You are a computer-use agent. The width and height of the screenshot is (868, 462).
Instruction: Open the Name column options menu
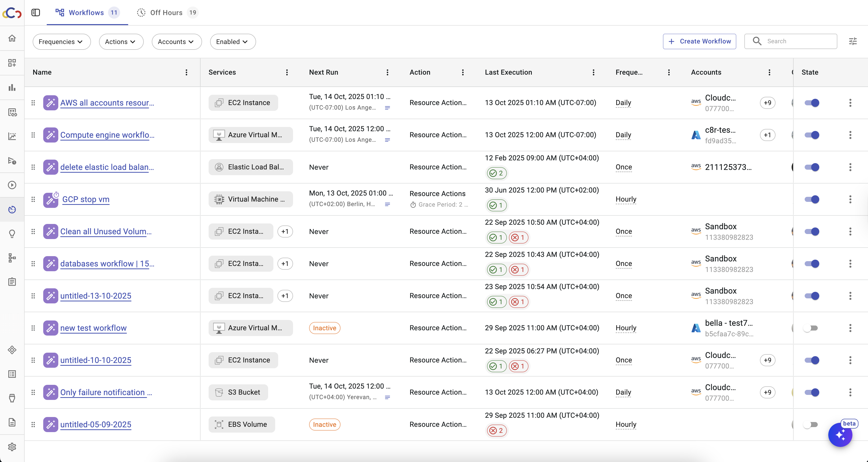click(186, 72)
